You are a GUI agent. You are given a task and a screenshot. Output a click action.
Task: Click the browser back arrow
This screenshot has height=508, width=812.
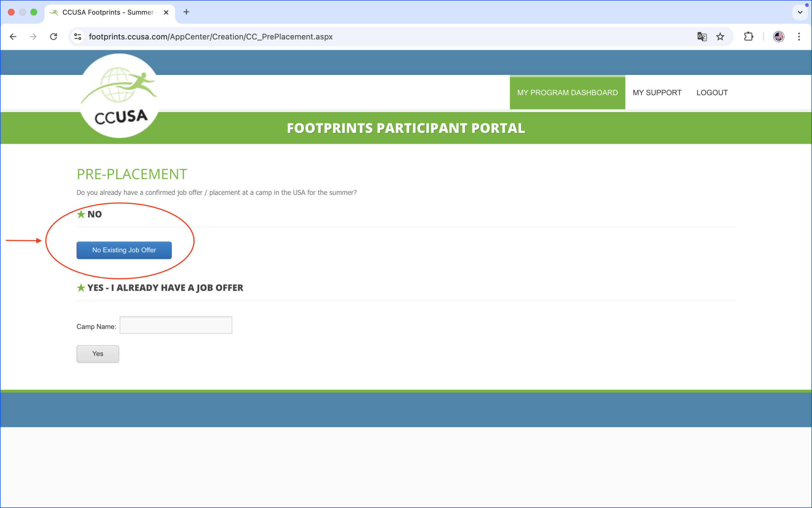(13, 36)
